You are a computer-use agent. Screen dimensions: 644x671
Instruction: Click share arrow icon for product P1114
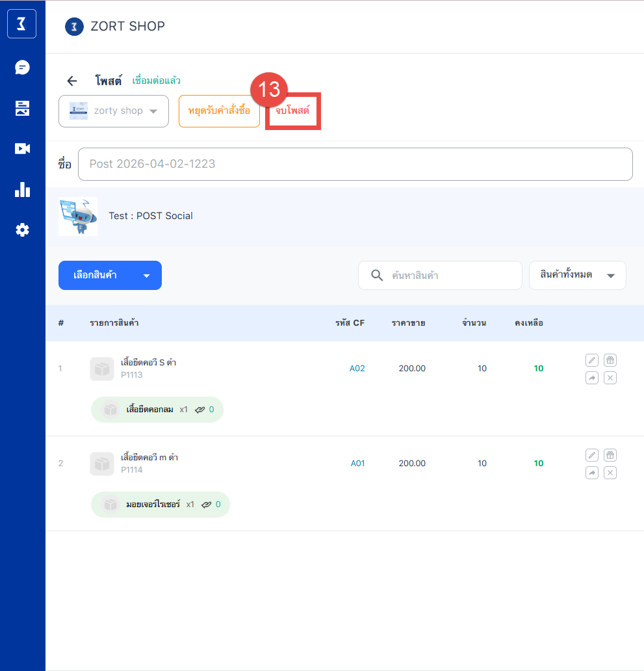591,473
